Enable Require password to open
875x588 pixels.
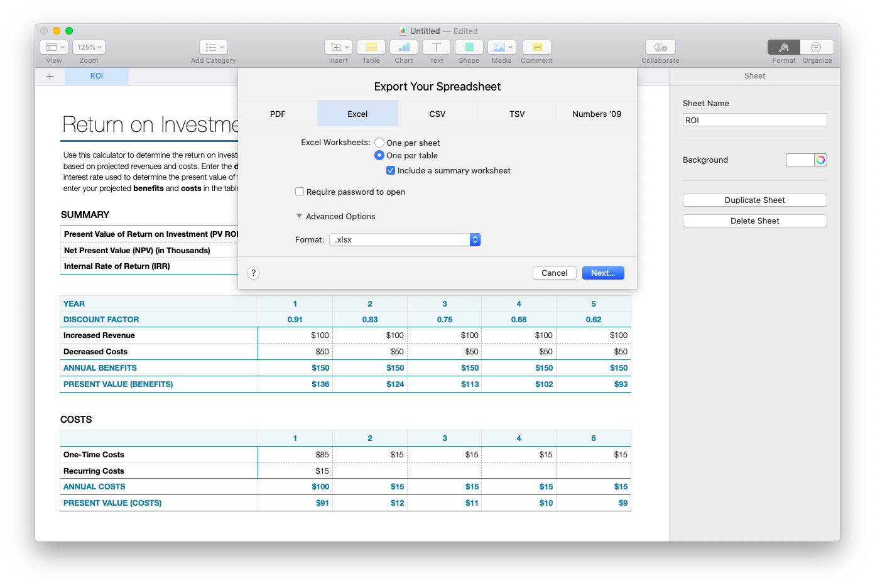point(300,191)
